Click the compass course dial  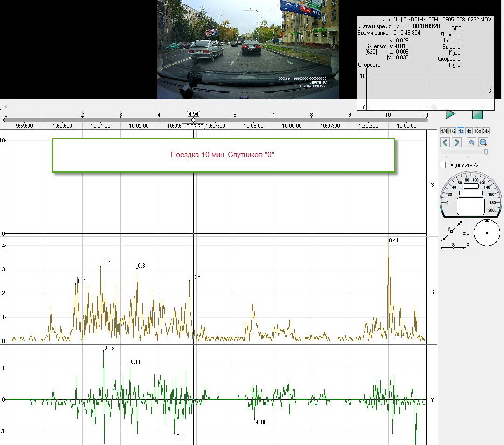pyautogui.click(x=487, y=233)
